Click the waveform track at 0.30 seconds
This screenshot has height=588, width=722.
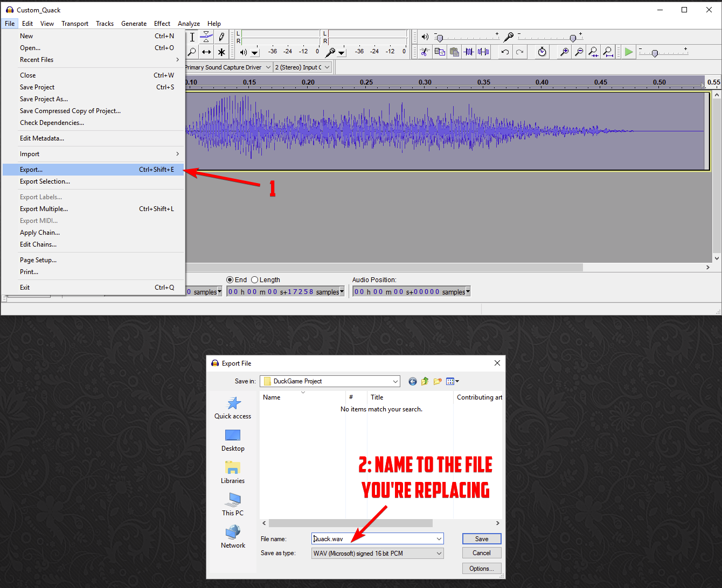coord(425,131)
